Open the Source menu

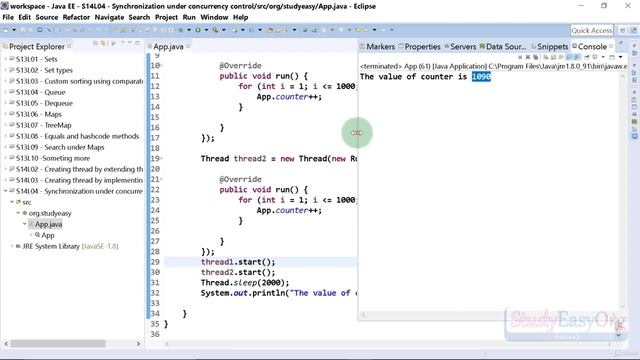pos(47,17)
